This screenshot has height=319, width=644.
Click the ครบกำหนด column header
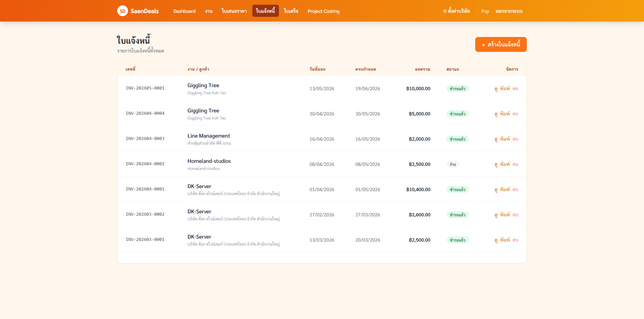365,69
